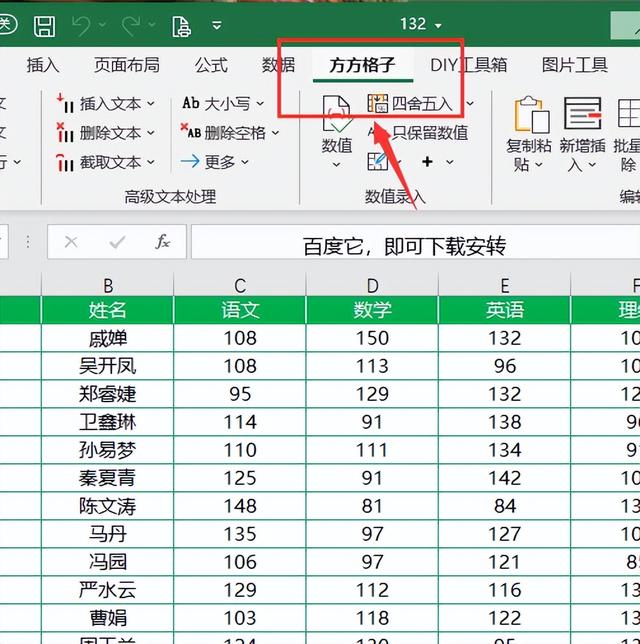Viewport: 640px width, 644px height.
Task: Click the 英语 header cell
Action: 504,310
